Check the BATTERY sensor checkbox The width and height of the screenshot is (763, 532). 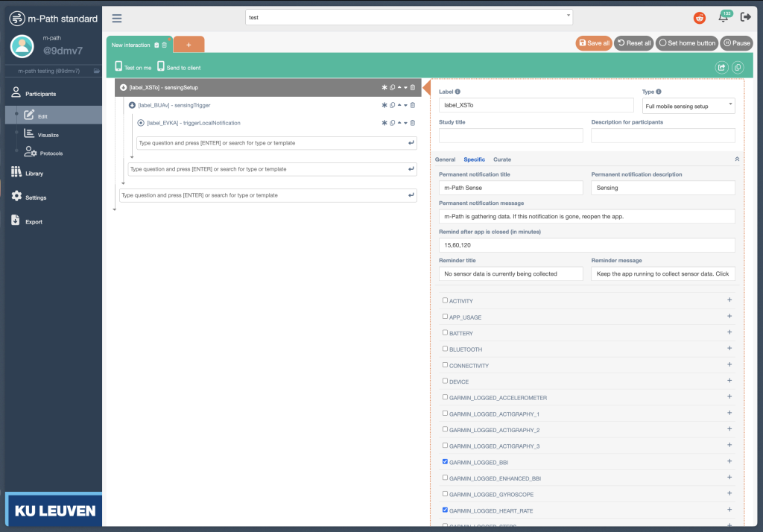(x=446, y=333)
